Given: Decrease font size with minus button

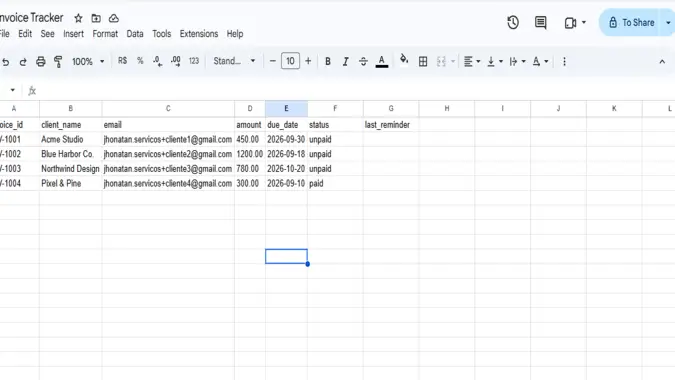Looking at the screenshot, I should click(272, 61).
